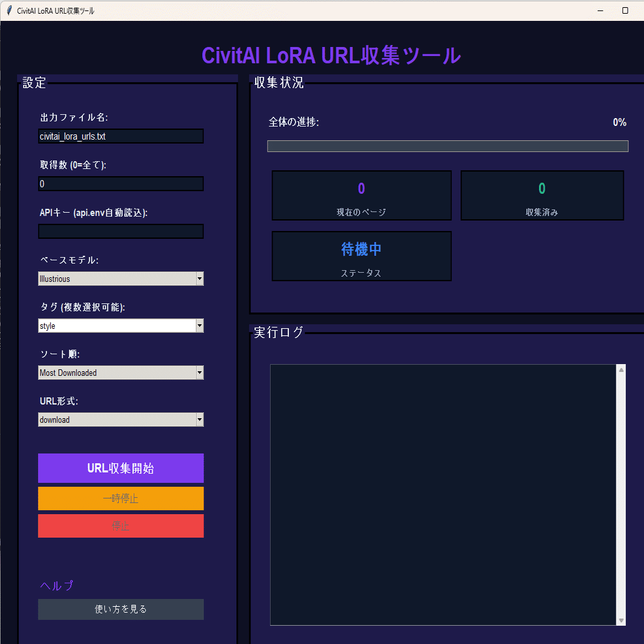Click the 出力ファイル名 label
Image resolution: width=644 pixels, height=644 pixels.
74,117
